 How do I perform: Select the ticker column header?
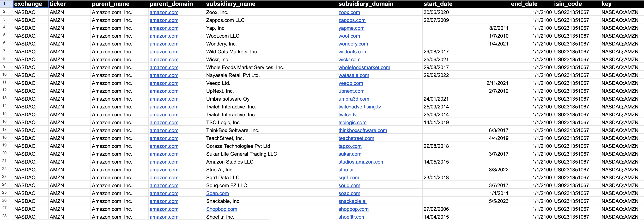(70, 4)
